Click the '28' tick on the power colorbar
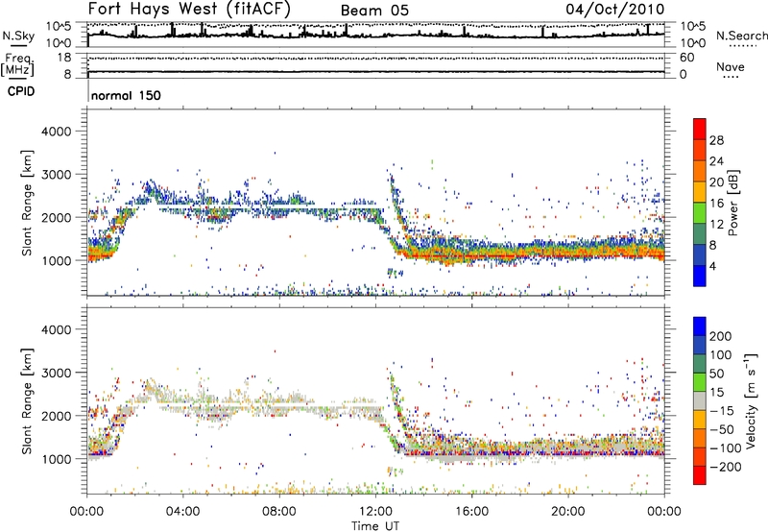768x532 pixels. point(716,140)
